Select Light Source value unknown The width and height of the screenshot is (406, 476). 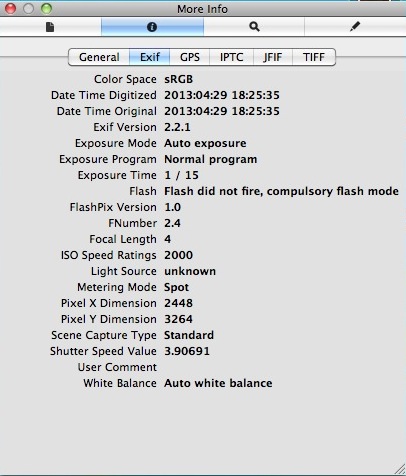[x=190, y=271]
